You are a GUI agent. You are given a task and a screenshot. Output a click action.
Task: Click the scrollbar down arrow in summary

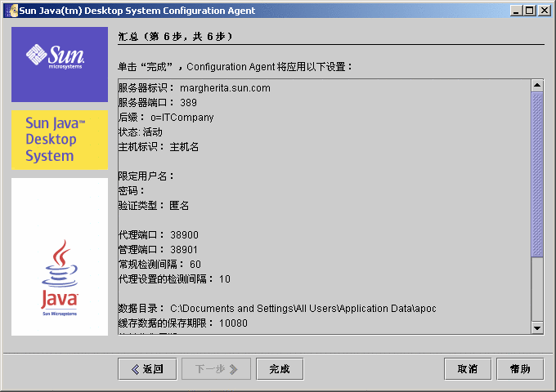click(x=537, y=328)
